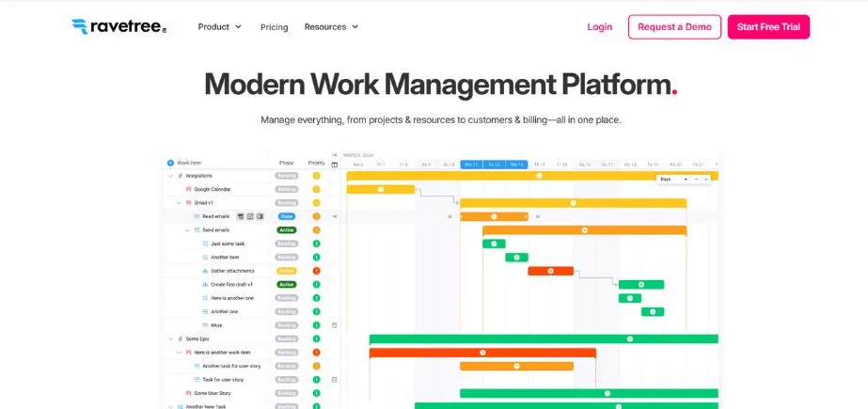Click the yellow phase badge on Gather attachments

(287, 271)
